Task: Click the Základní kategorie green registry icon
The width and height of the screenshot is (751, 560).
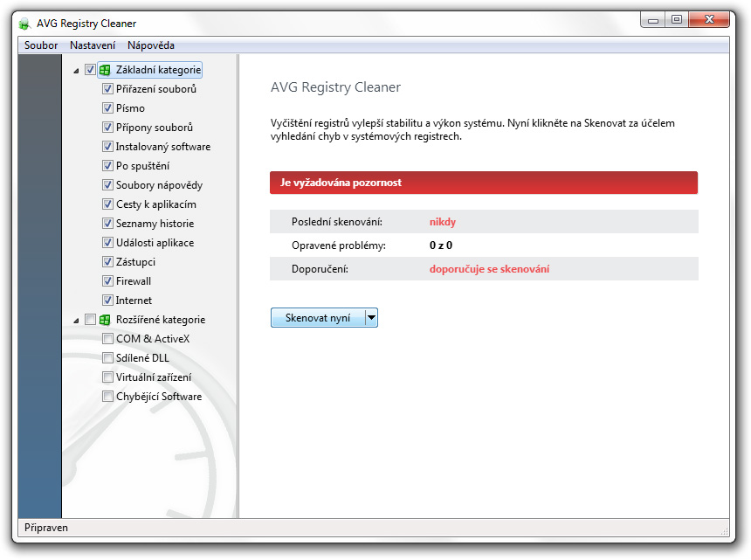Action: click(105, 71)
